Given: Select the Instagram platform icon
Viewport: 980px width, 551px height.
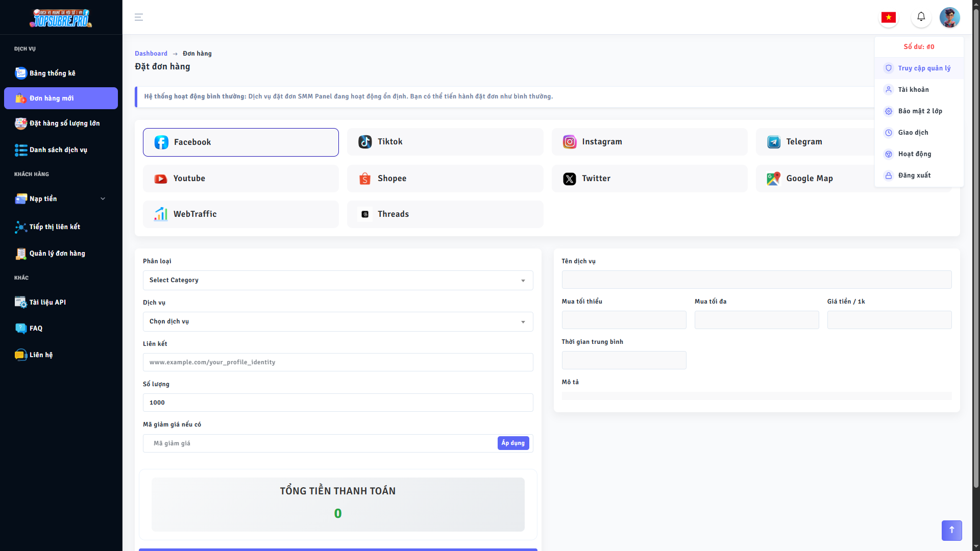Looking at the screenshot, I should pyautogui.click(x=570, y=142).
